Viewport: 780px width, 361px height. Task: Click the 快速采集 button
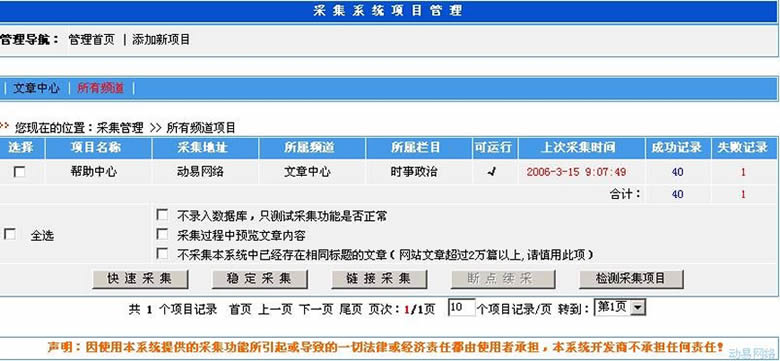140,279
